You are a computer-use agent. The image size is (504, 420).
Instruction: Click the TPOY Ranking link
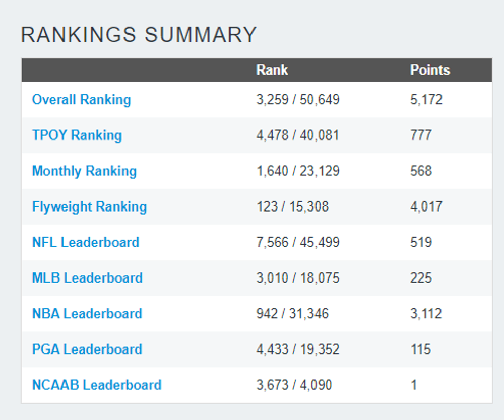click(x=77, y=135)
